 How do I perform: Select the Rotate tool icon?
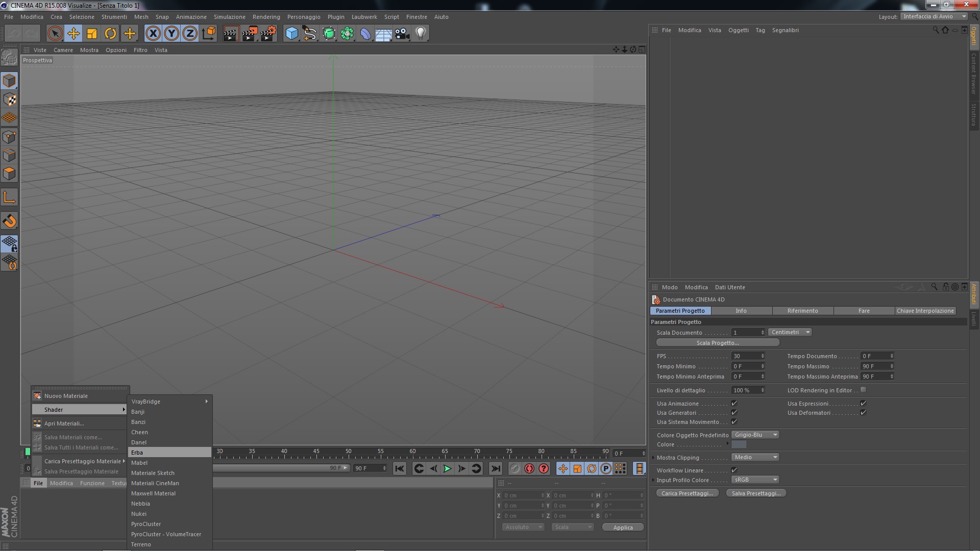click(110, 34)
